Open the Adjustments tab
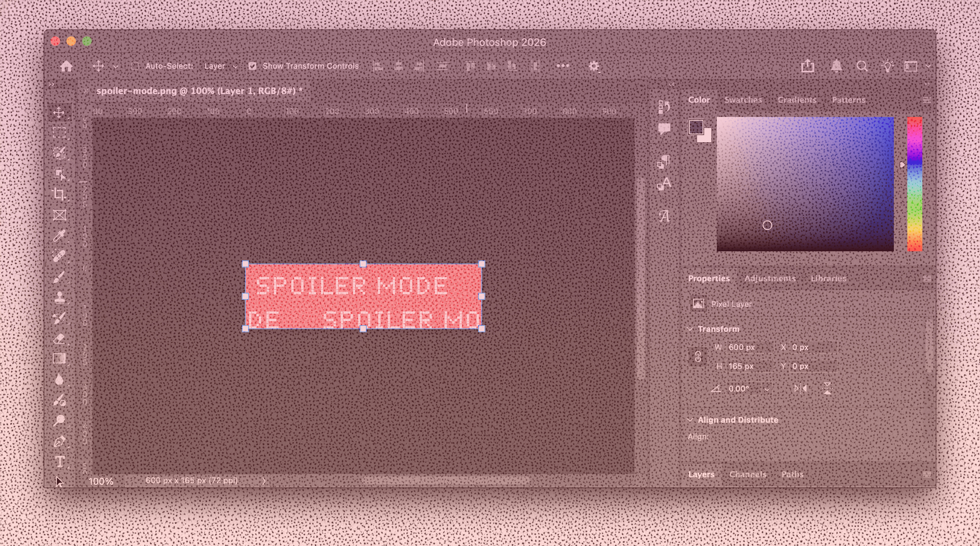 click(x=771, y=279)
